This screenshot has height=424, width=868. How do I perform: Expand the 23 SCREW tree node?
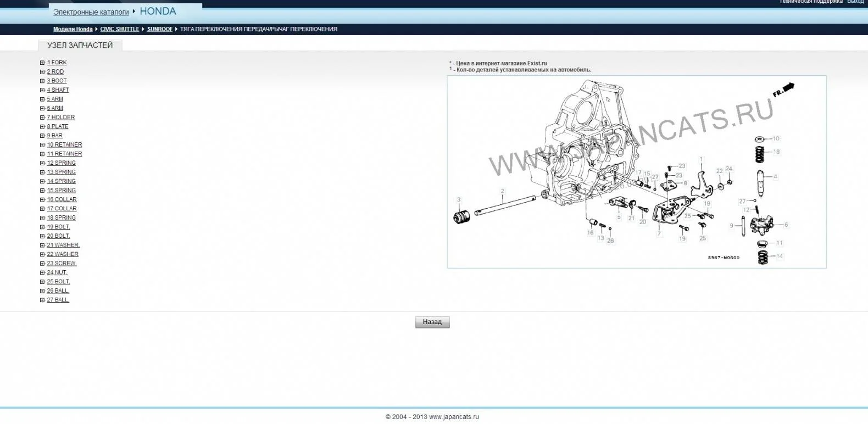coord(42,264)
